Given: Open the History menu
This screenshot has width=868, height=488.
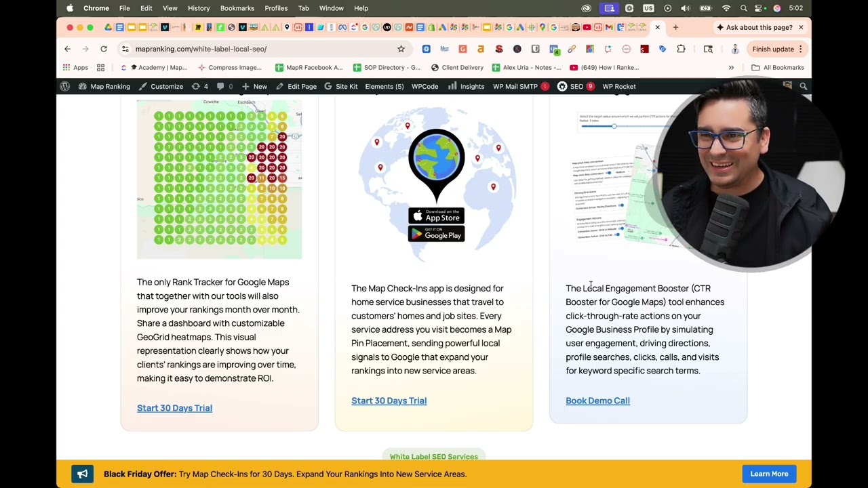Looking at the screenshot, I should (x=199, y=8).
